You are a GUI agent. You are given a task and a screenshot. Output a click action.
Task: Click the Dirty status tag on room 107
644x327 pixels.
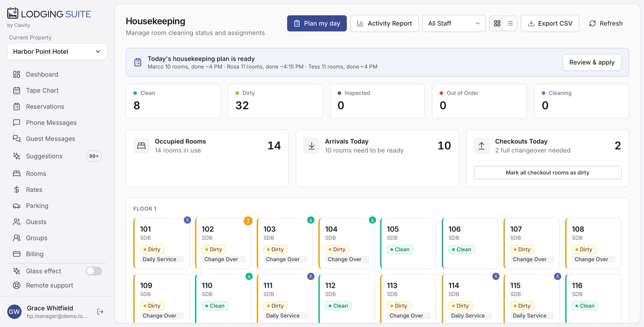coord(522,250)
